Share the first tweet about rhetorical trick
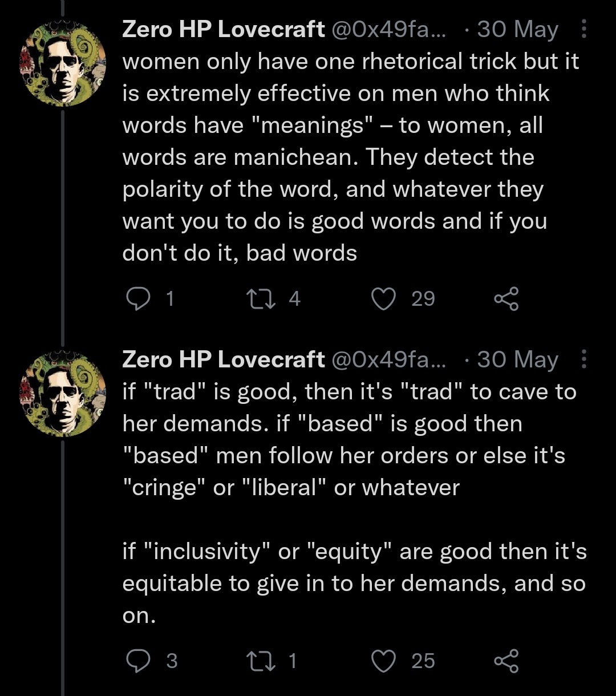This screenshot has width=616, height=696. pos(506,298)
